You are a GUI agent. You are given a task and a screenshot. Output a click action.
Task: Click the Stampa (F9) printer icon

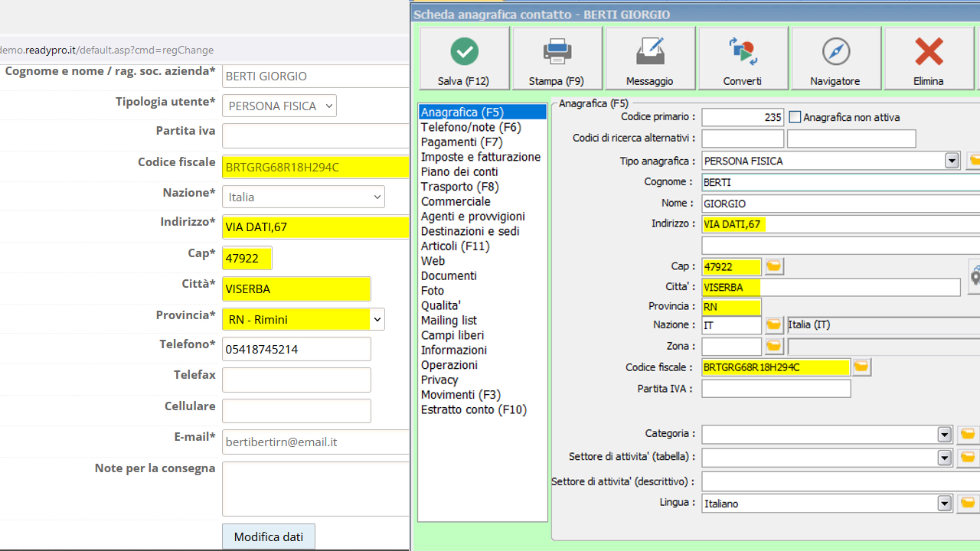point(557,51)
